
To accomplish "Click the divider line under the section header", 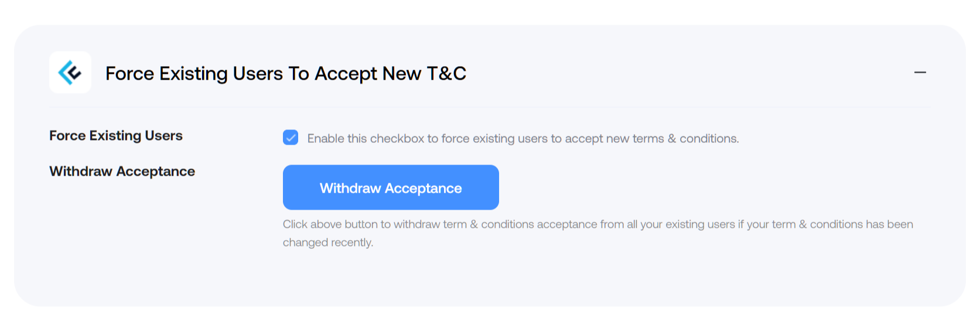I will coord(490,107).
